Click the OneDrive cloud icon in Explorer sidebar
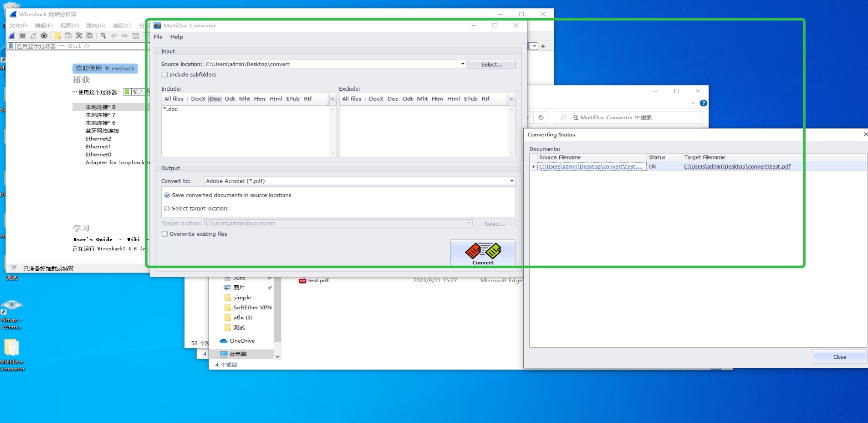The height and width of the screenshot is (423, 868). 223,341
